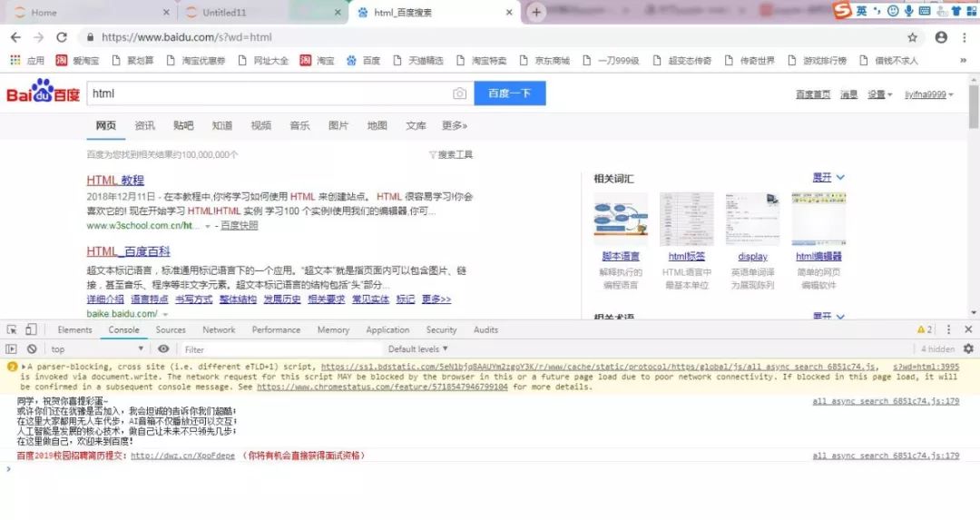The height and width of the screenshot is (520, 980).
Task: Show the console sidebar
Action: point(11,348)
